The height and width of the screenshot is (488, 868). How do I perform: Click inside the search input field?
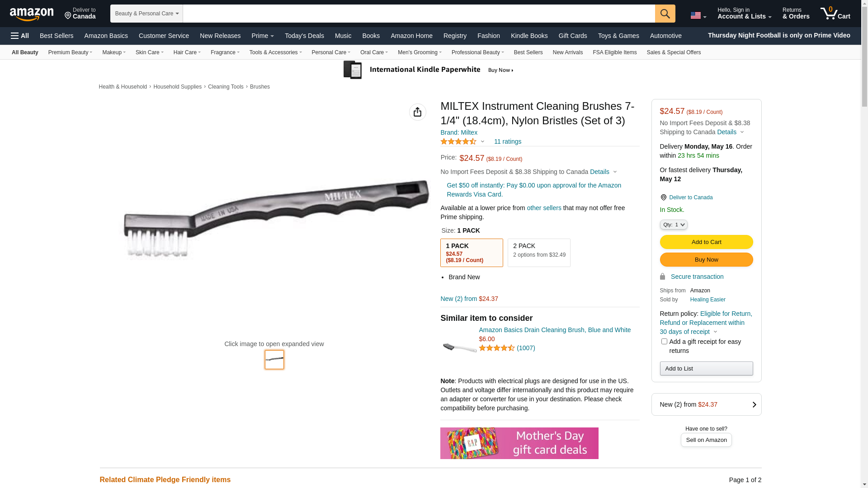419,14
